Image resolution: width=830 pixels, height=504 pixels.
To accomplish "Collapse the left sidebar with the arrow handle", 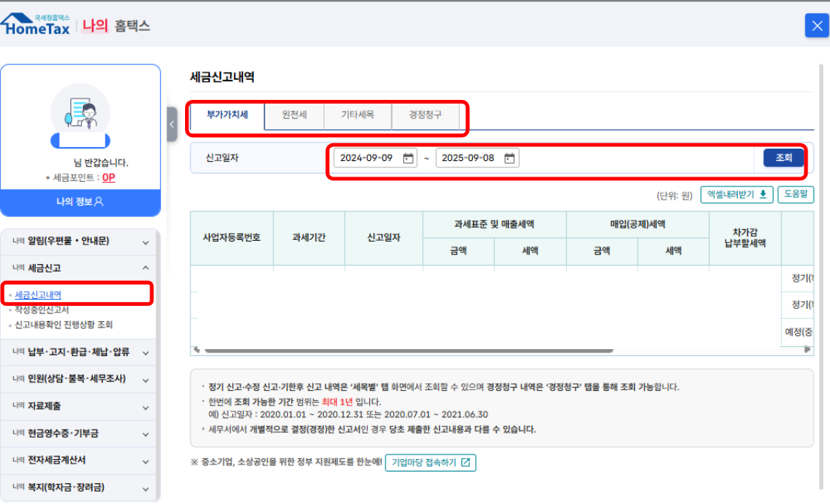I will coord(172,124).
